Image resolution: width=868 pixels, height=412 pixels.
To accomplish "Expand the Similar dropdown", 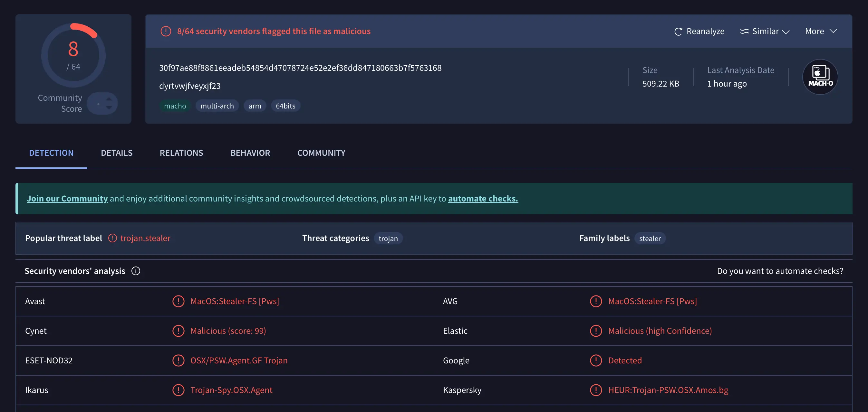I will (765, 31).
